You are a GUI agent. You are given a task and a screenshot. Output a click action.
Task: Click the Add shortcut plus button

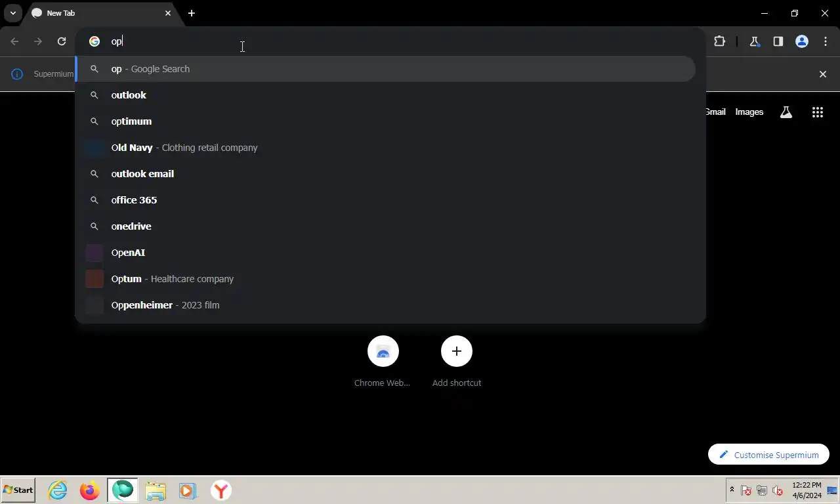(457, 352)
